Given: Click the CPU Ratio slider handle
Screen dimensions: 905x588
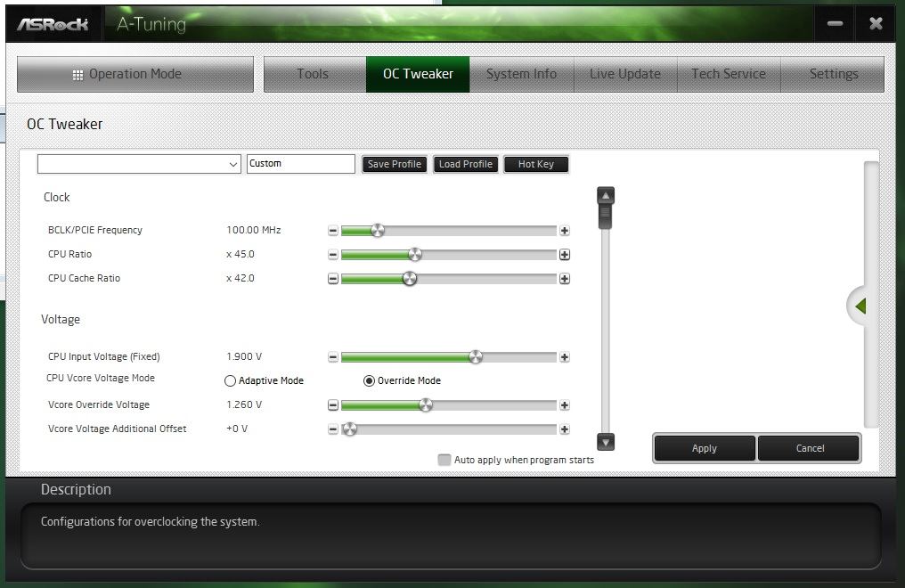Looking at the screenshot, I should pos(415,255).
